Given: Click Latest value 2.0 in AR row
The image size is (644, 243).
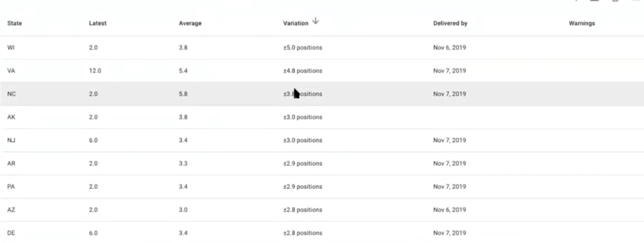Looking at the screenshot, I should pos(93,163).
